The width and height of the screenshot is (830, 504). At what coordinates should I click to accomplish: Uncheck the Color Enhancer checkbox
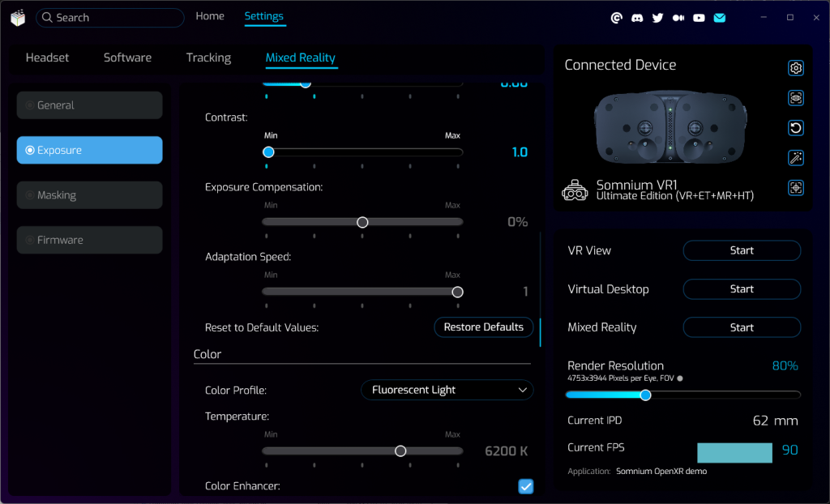tap(526, 486)
